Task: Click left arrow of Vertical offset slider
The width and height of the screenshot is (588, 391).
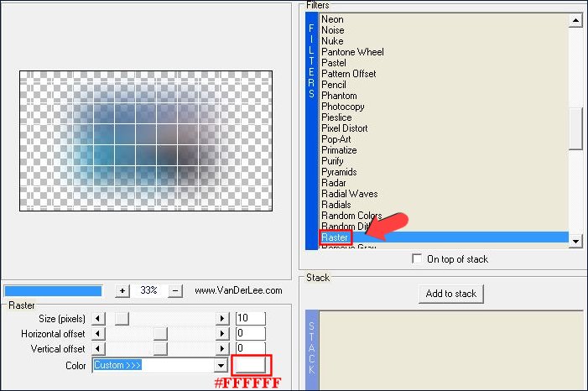Action: coord(99,348)
